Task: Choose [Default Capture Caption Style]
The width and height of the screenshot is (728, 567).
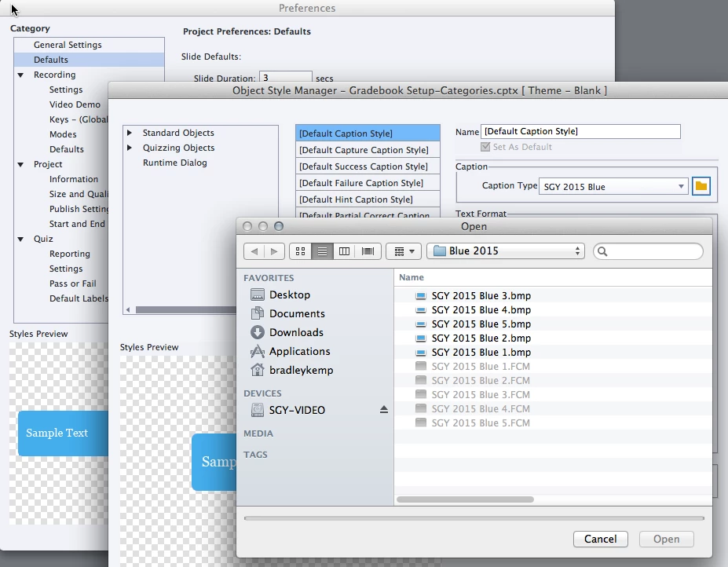Action: point(368,150)
